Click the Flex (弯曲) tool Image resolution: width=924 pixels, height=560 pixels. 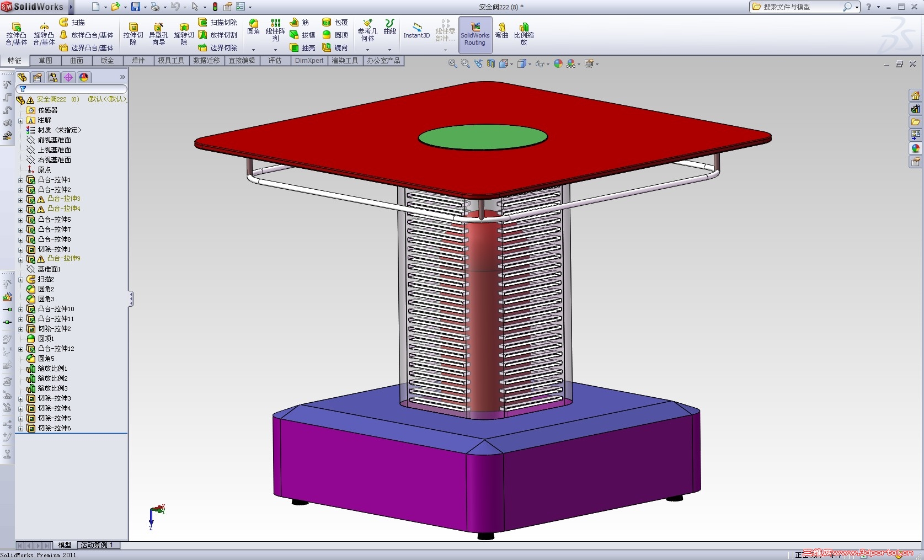pyautogui.click(x=501, y=30)
